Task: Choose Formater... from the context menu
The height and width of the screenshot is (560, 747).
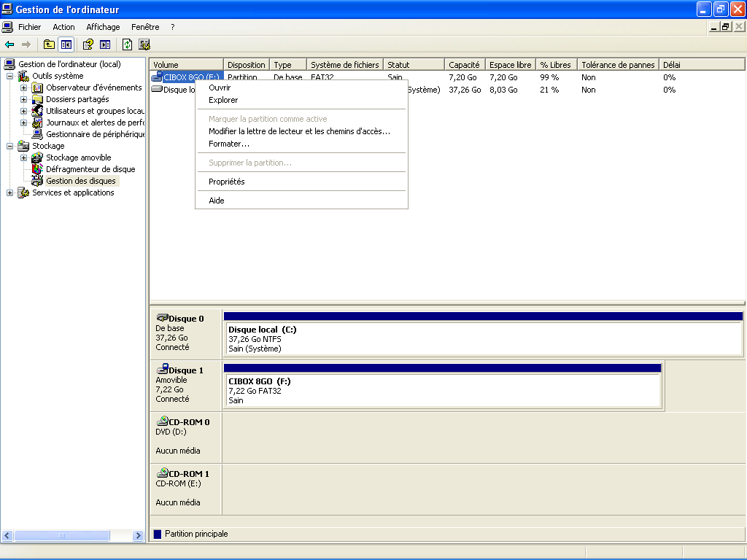Action: pos(228,144)
